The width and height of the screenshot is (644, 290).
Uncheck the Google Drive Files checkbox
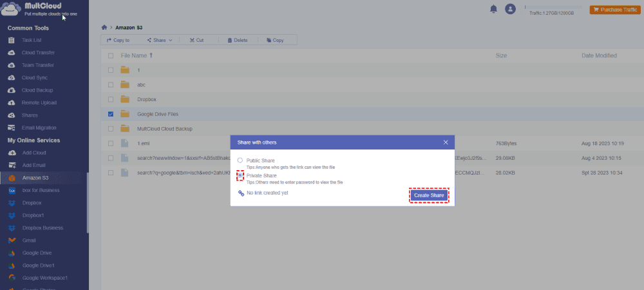click(111, 114)
